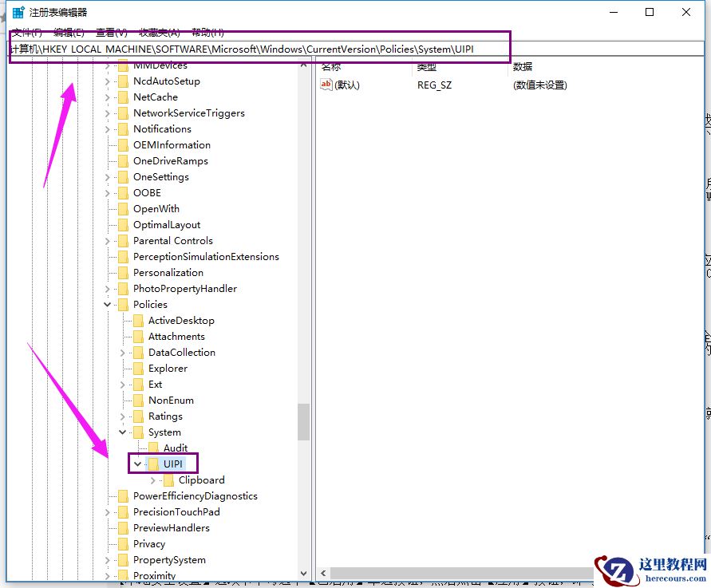Click the Privacy key folder icon
Viewport: 711px width, 588px height.
pos(124,543)
